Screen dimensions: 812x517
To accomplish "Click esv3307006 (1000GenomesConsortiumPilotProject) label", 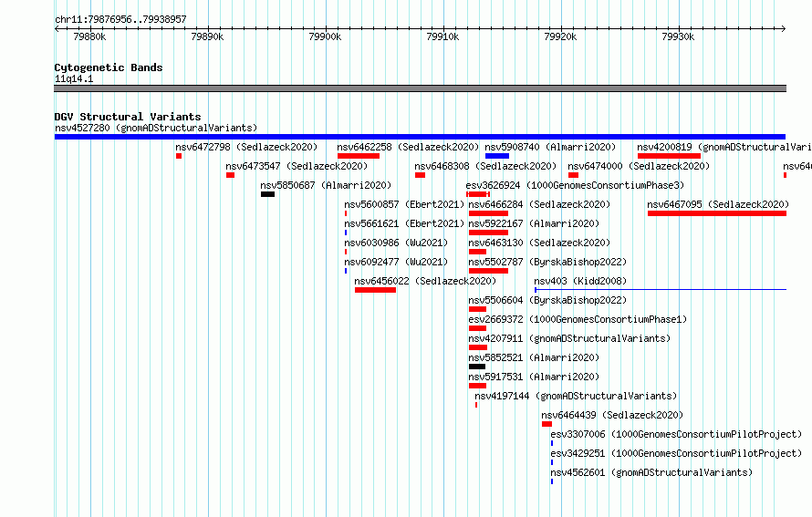I will (676, 434).
